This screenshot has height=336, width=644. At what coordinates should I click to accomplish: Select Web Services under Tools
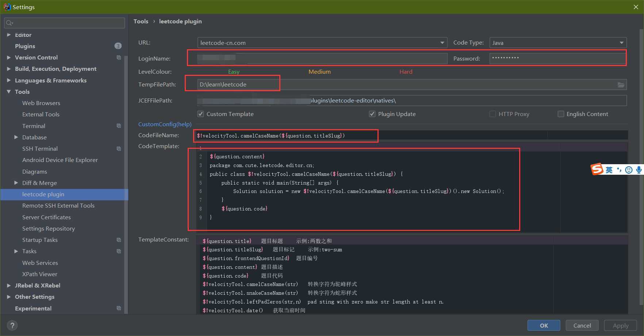[x=40, y=263]
